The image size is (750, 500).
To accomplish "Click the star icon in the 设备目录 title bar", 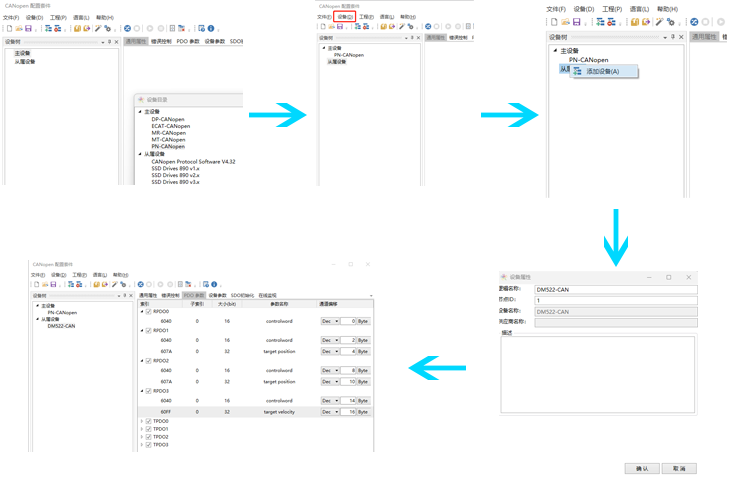I will pos(141,100).
